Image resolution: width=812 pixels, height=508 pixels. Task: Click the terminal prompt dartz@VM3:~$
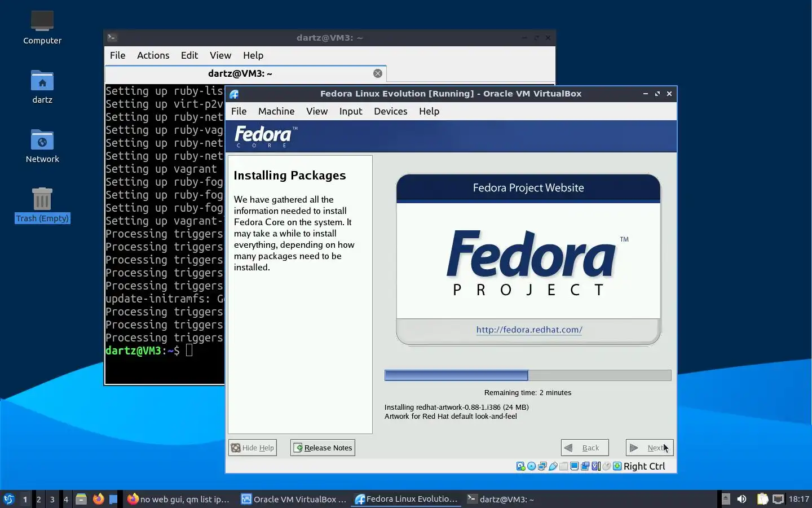click(x=143, y=351)
